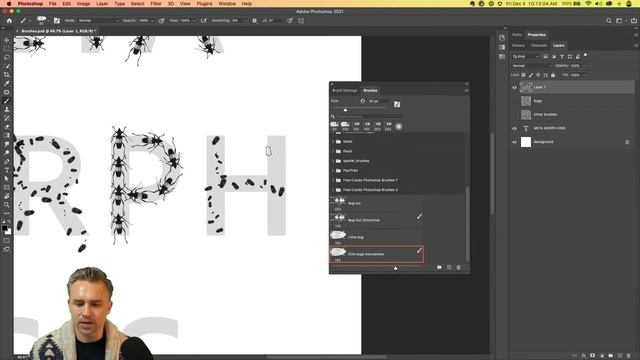The width and height of the screenshot is (640, 360).
Task: Delete brush trash icon in Brushes panel
Action: pos(458,267)
